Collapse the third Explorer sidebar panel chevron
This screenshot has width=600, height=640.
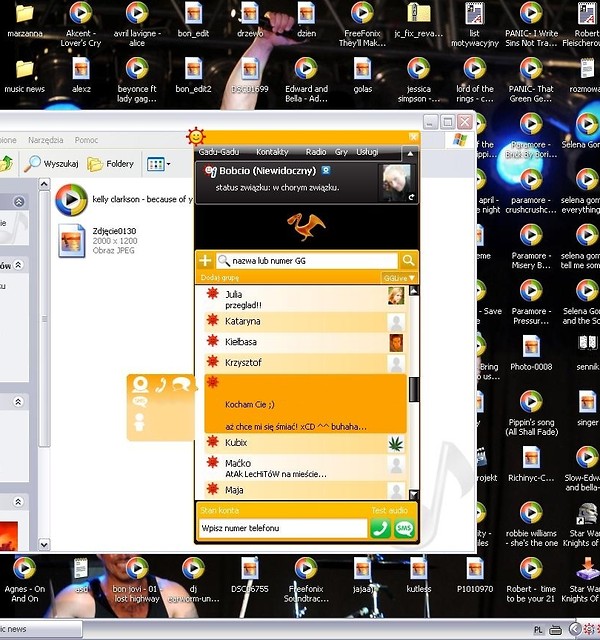18,402
